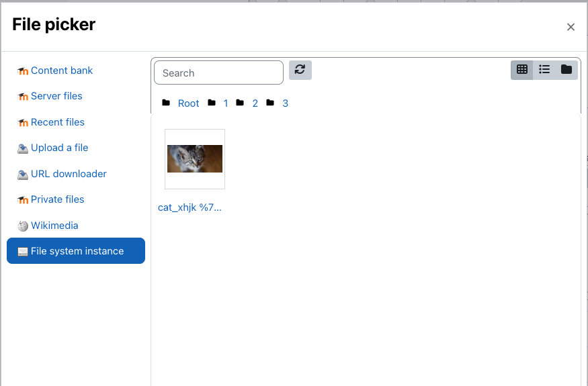
Task: Click the cat_xhjk %7... file name
Action: [190, 207]
